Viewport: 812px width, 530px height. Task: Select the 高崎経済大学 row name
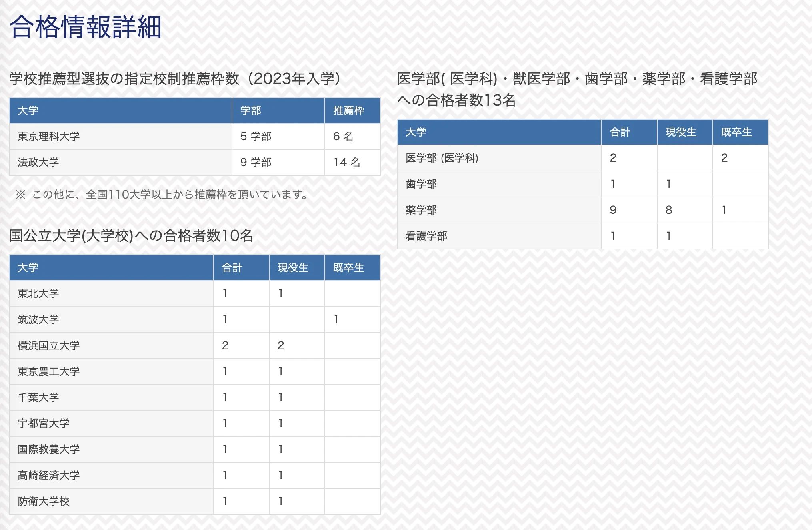tap(48, 476)
